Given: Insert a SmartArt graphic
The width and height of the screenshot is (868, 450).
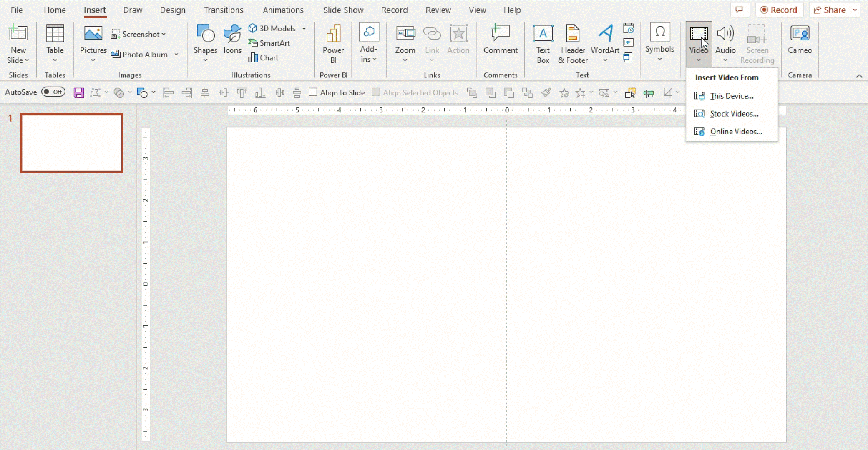Looking at the screenshot, I should [269, 43].
